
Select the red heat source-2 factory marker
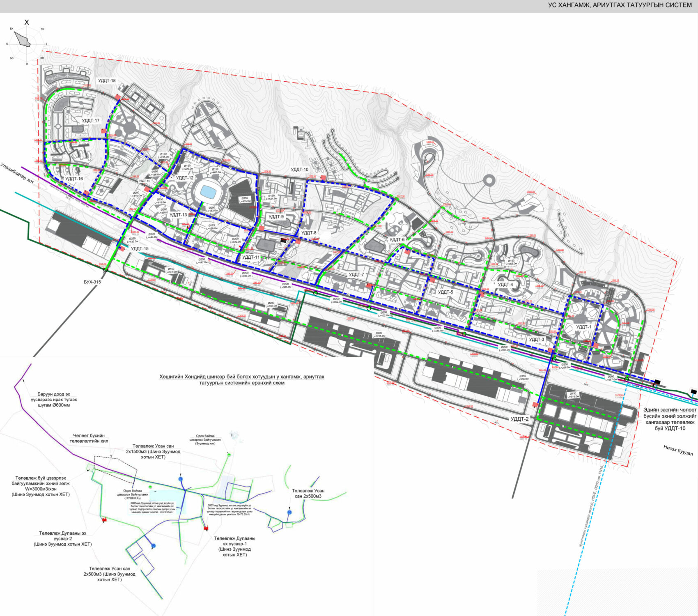[x=104, y=520]
